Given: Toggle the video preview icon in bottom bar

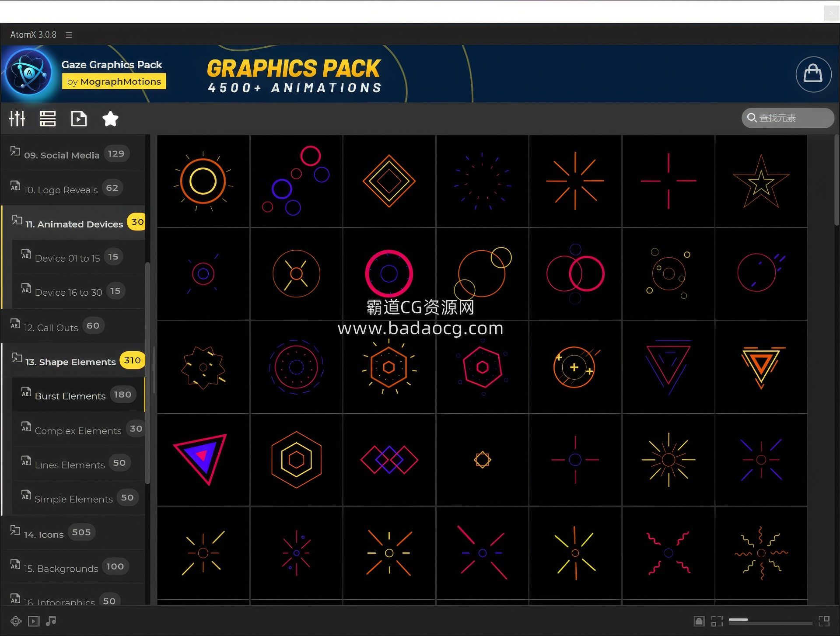Looking at the screenshot, I should [34, 621].
